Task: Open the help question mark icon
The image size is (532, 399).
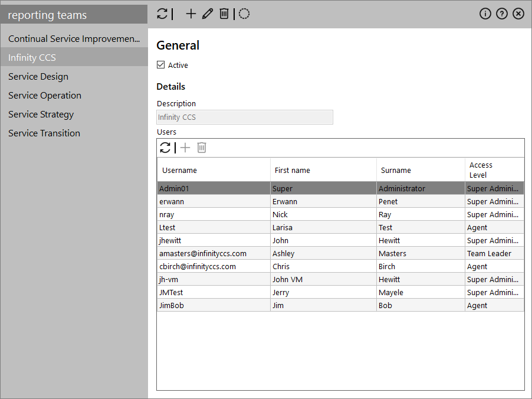Action: point(502,14)
